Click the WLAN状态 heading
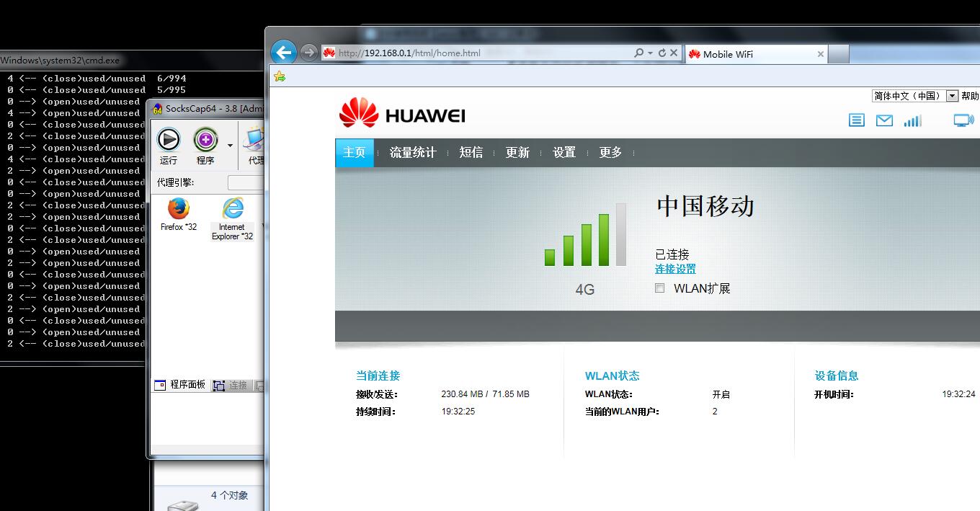 (x=612, y=376)
